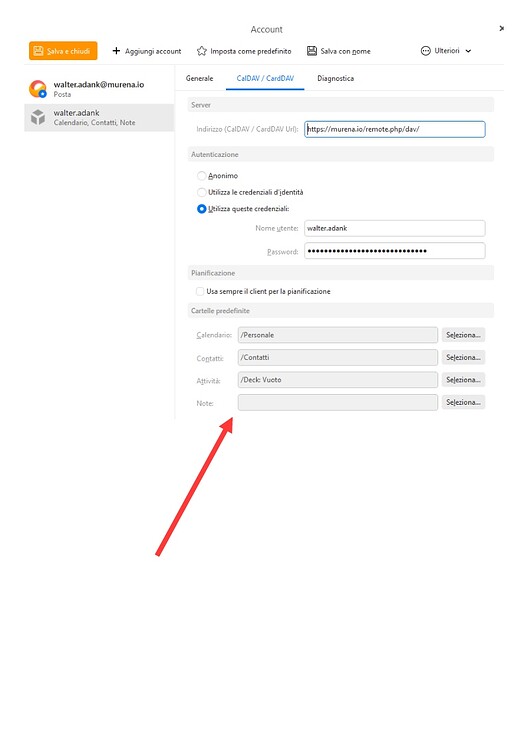529x750 pixels.
Task: Click the Posta label under mail account
Action: 62,95
